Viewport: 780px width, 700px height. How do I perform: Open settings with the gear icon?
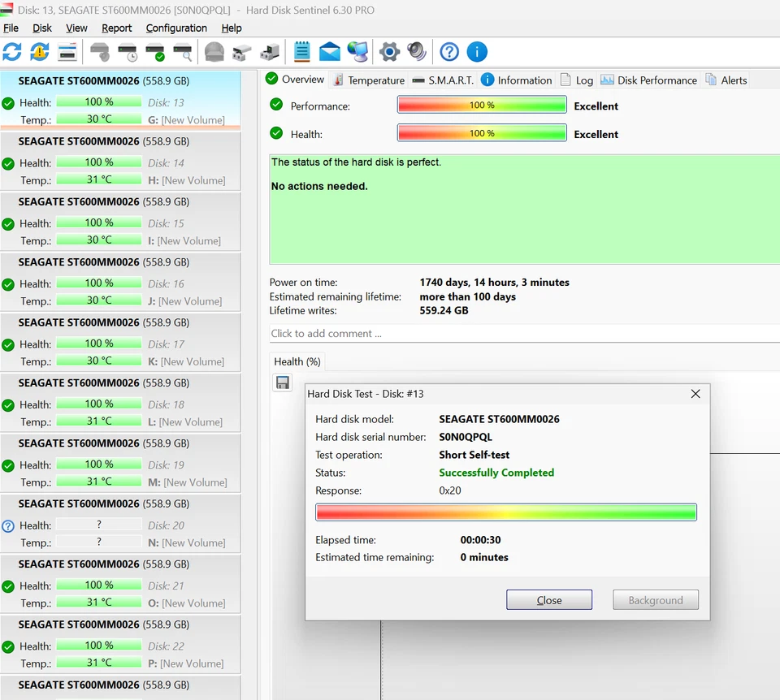388,51
